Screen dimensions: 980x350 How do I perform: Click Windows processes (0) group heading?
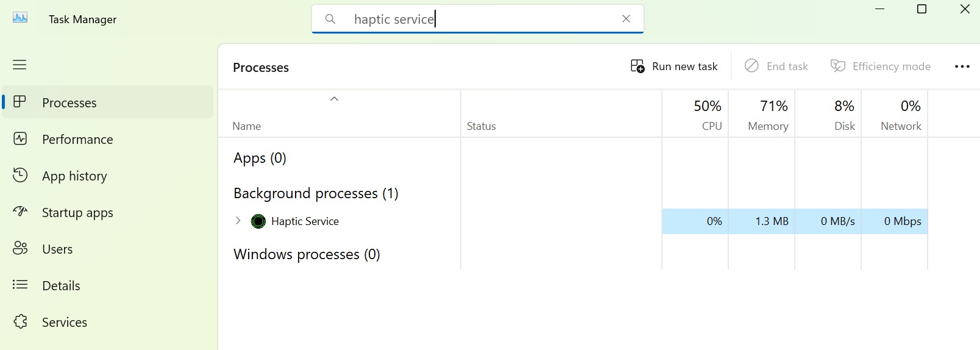[x=307, y=254]
